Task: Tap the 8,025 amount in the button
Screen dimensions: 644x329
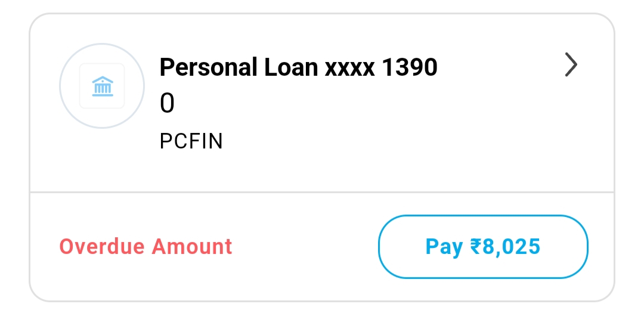Action: click(512, 246)
